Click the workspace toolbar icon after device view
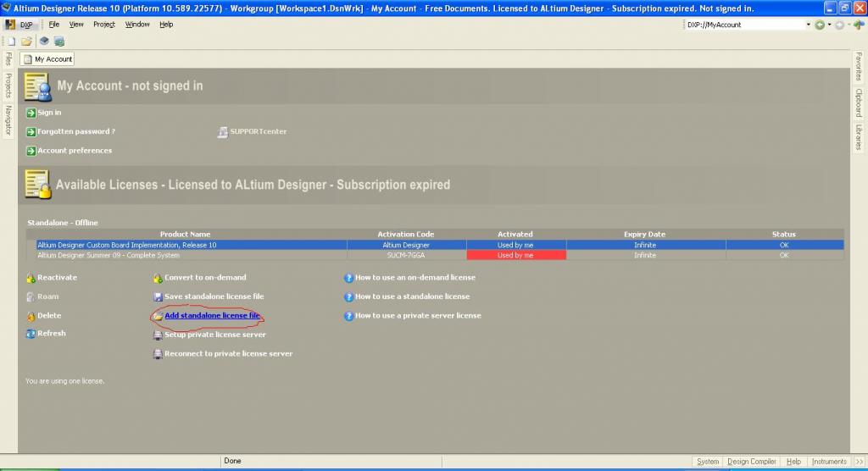 (x=59, y=42)
